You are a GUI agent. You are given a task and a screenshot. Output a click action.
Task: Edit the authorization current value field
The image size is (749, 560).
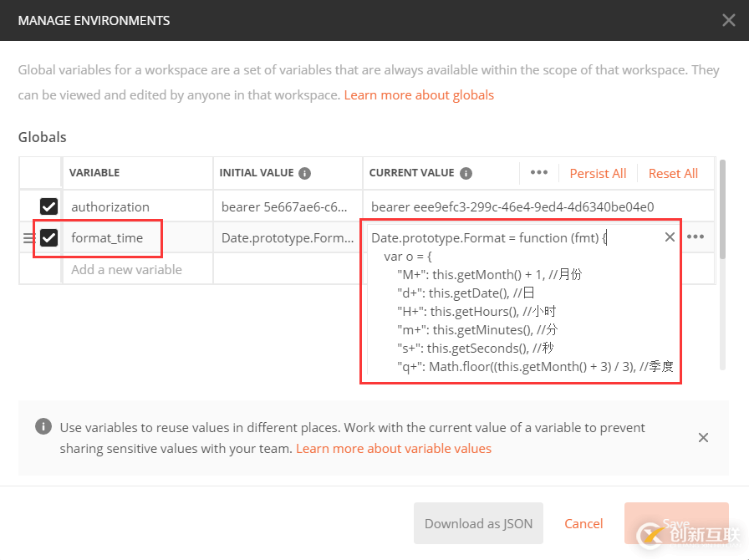point(512,206)
